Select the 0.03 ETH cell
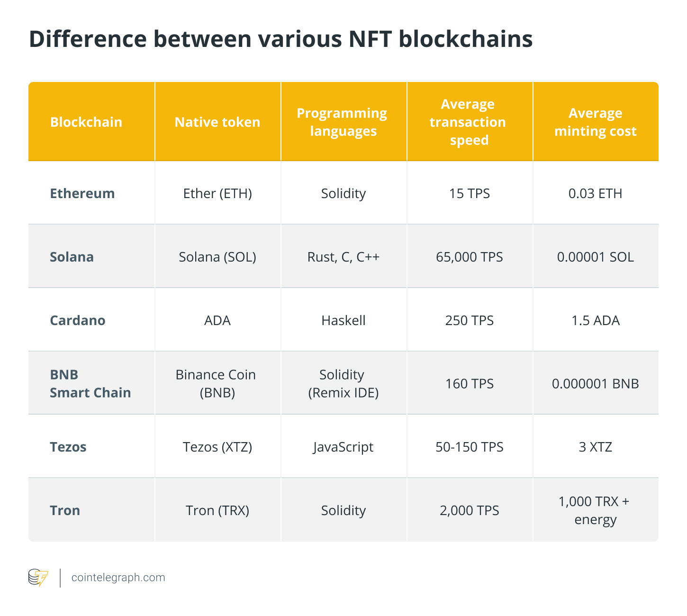Viewport: 687px width, 616px height. (x=596, y=193)
